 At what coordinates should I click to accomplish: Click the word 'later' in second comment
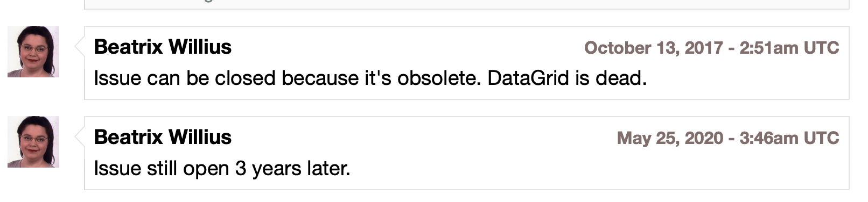coord(328,169)
